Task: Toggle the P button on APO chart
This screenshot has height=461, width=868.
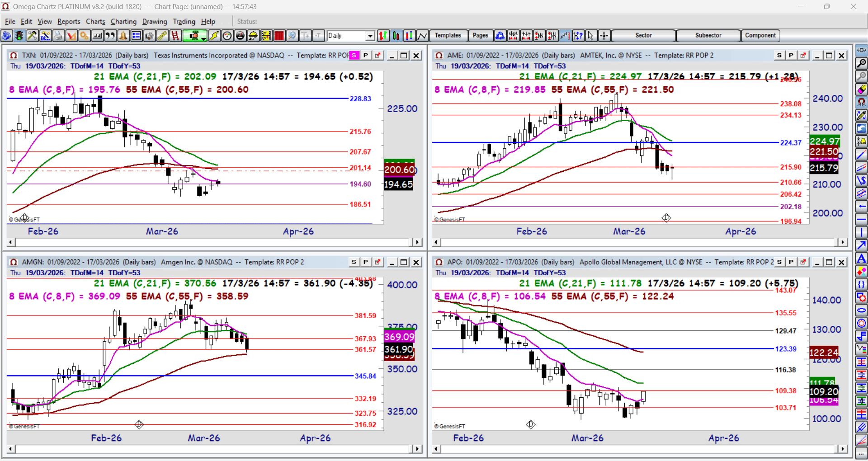Action: pos(791,262)
